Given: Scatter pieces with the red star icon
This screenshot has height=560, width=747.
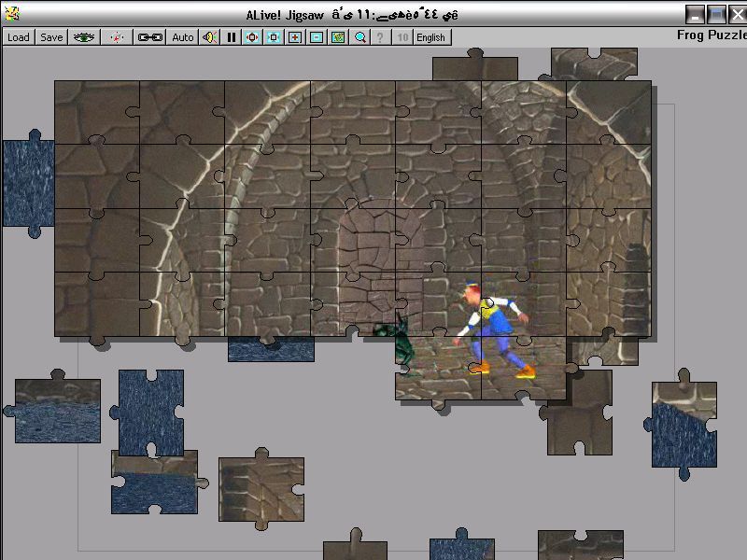Looking at the screenshot, I should point(117,37).
